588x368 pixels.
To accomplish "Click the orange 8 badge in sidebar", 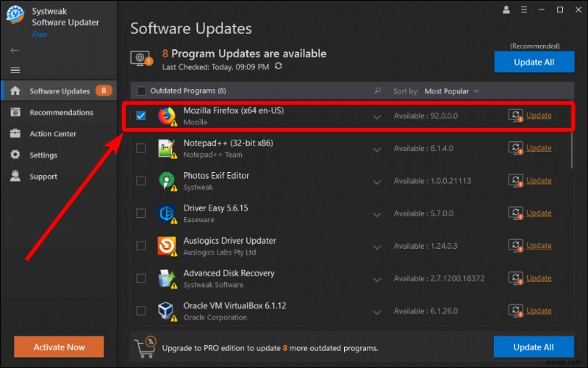I will [x=104, y=91].
